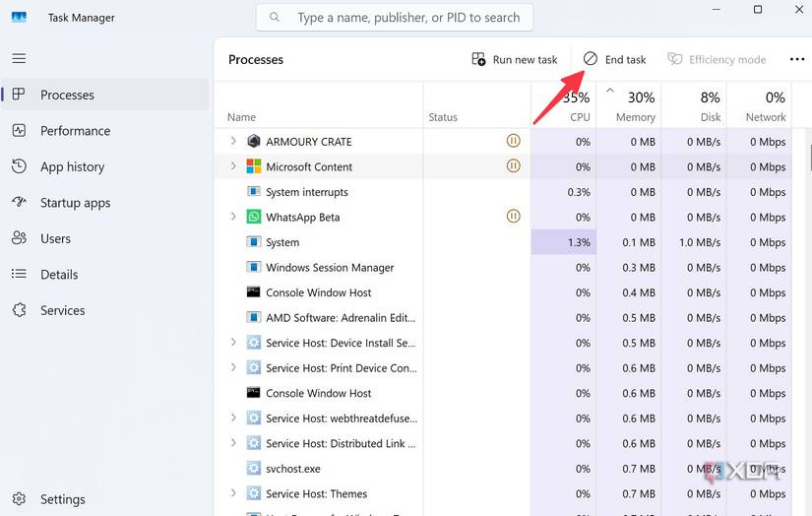Screen dimensions: 812x516
Task: Click the End task button
Action: (615, 59)
